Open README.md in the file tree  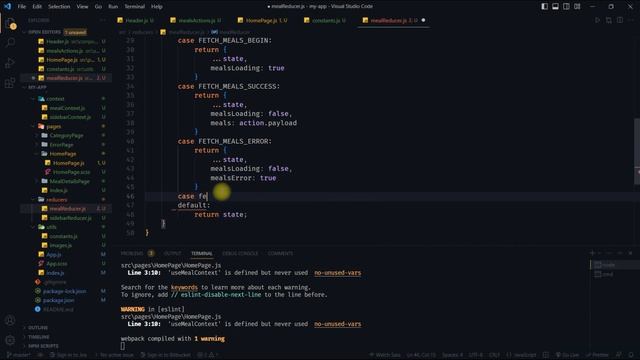pos(58,309)
